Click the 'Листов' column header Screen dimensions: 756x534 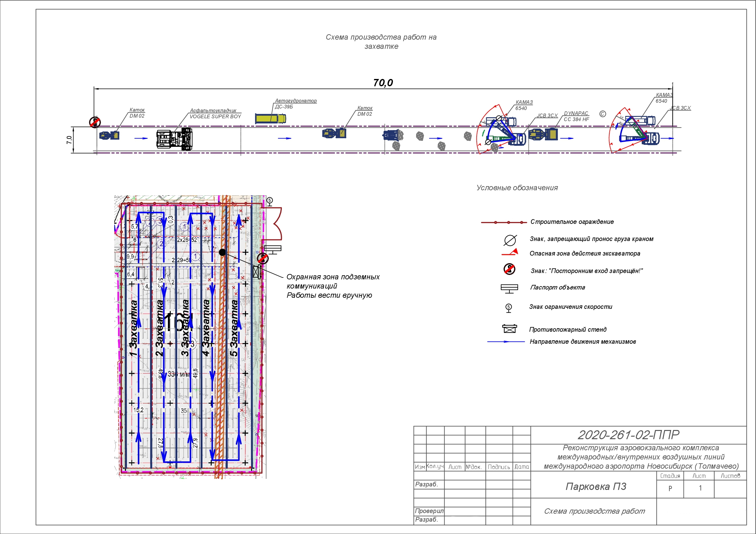coord(730,476)
